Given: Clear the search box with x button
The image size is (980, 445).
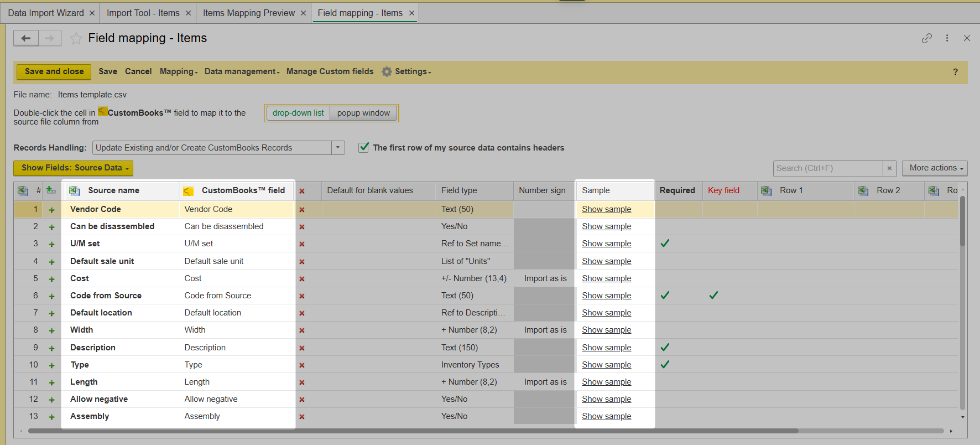Looking at the screenshot, I should pos(889,168).
